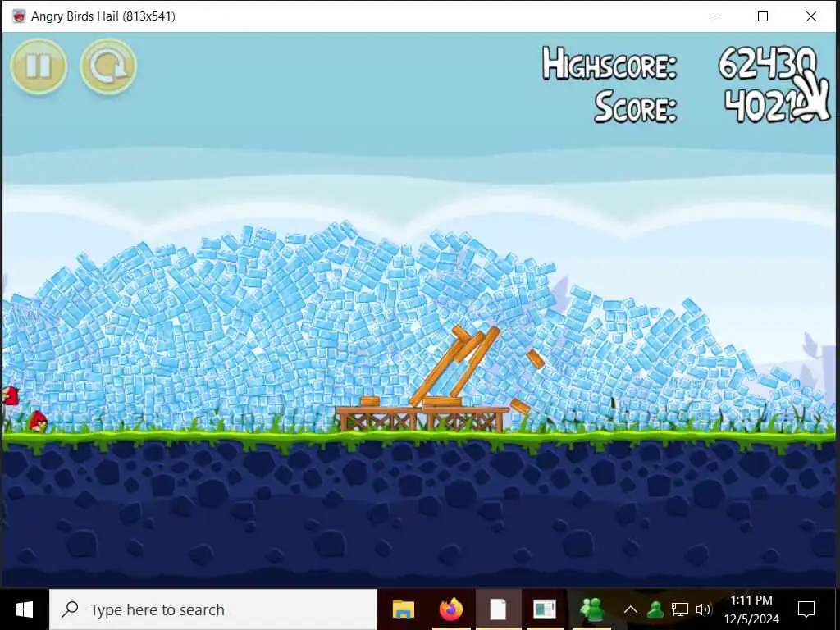
Task: Expand hidden system tray icons
Action: tap(631, 609)
